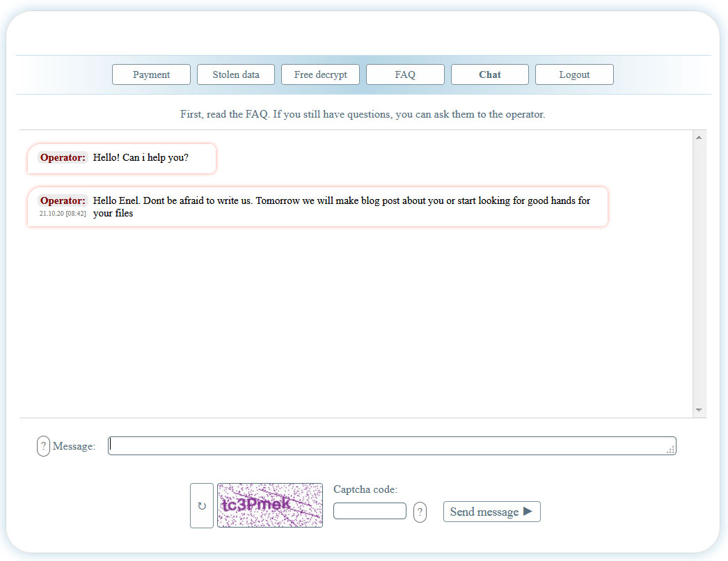Open the Payment tab
This screenshot has height=561, width=728.
click(x=151, y=74)
